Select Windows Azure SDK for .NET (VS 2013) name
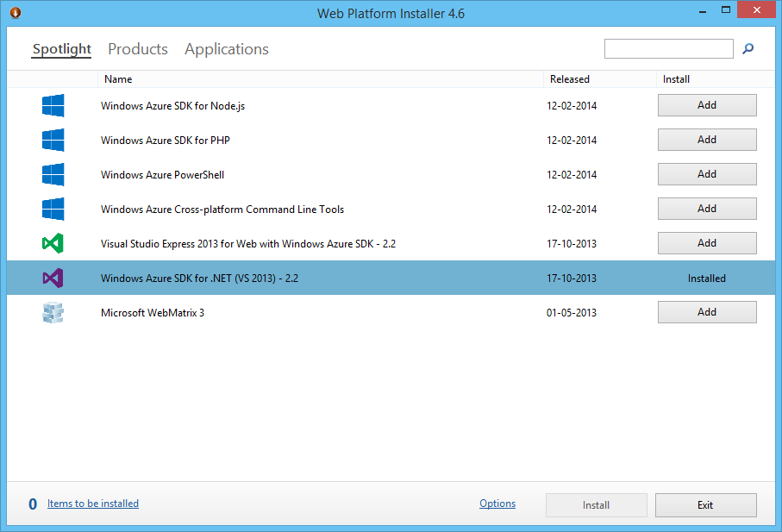Screen dimensions: 782x532 click(199, 279)
